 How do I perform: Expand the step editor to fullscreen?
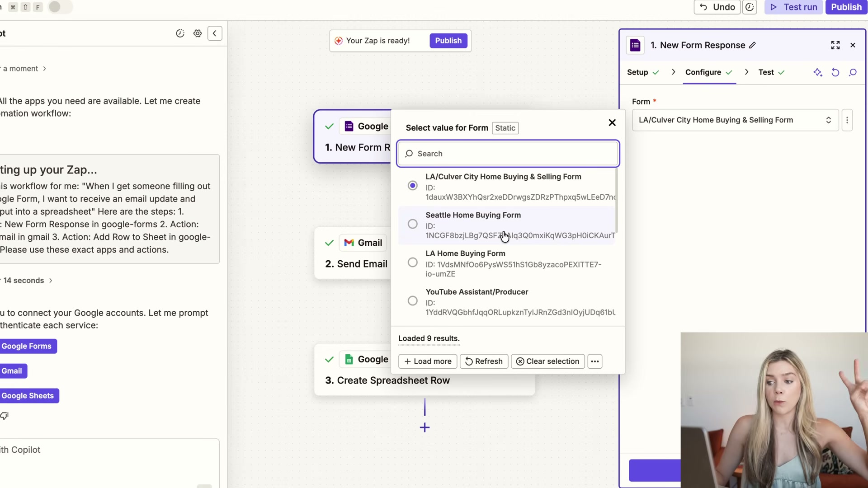(x=835, y=45)
